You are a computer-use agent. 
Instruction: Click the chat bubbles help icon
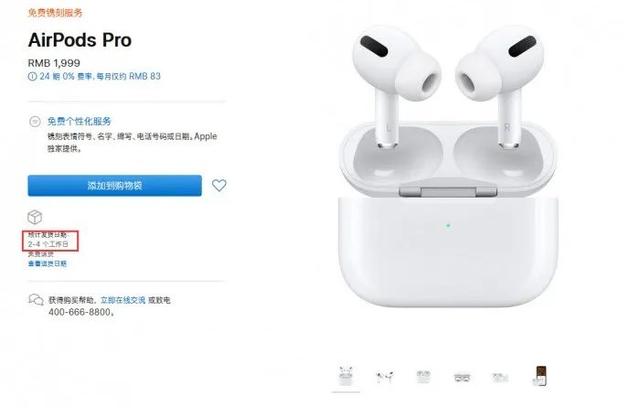36,300
